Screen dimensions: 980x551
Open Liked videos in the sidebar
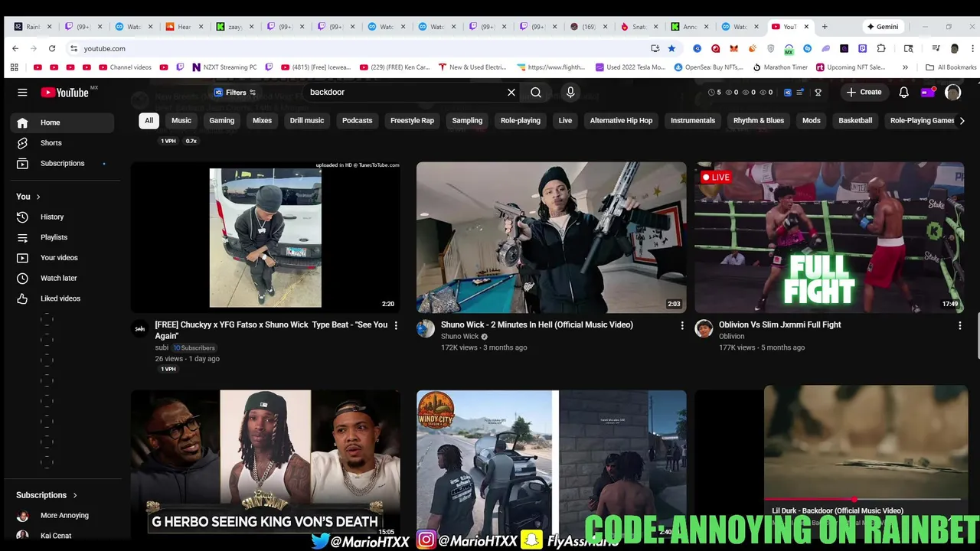[x=62, y=298]
